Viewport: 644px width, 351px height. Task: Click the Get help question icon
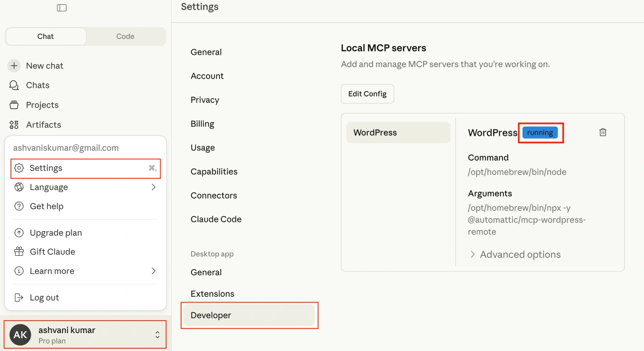[x=19, y=206]
